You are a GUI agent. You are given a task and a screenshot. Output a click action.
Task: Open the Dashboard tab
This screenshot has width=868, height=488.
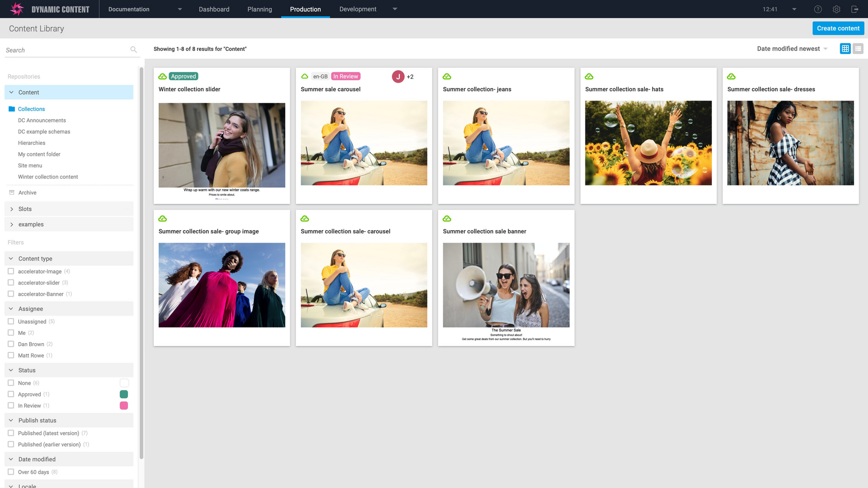(214, 9)
